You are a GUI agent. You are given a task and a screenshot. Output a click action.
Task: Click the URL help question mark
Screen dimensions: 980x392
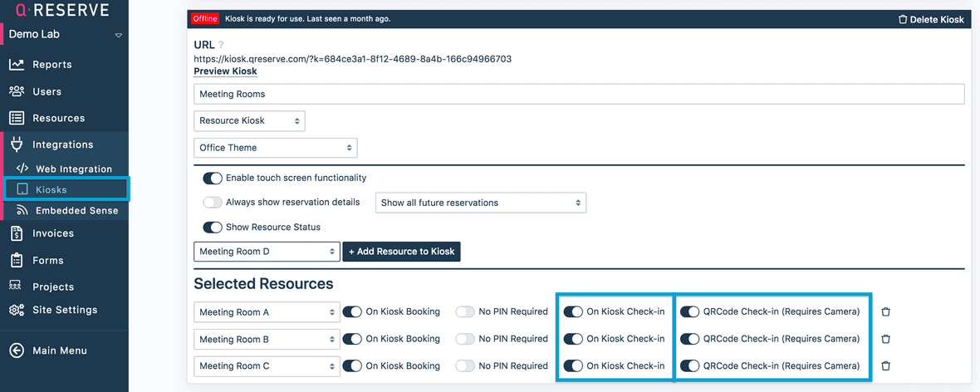click(222, 45)
